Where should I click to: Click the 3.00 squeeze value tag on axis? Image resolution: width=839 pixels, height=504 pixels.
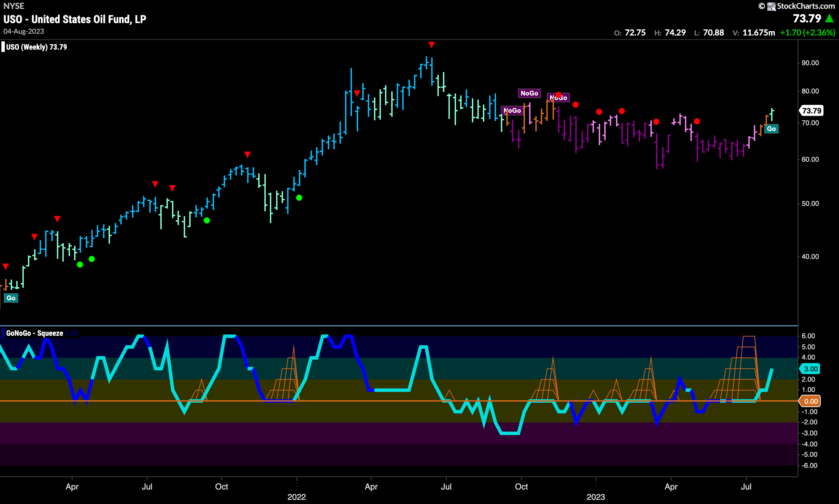[810, 369]
